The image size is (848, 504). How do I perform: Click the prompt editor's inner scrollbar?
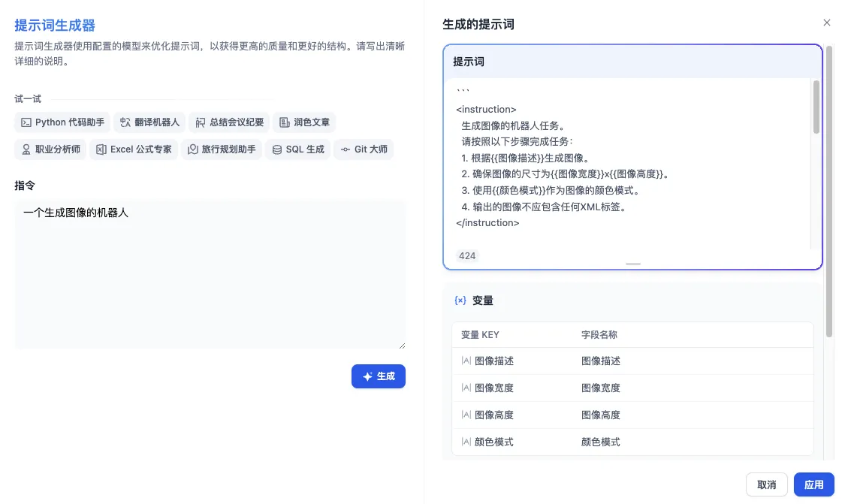816,107
